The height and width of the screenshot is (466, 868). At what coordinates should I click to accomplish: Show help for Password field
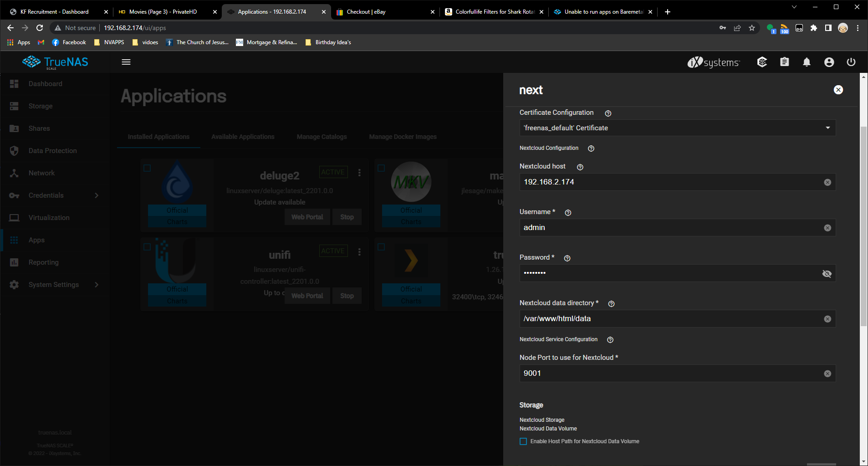[567, 258]
